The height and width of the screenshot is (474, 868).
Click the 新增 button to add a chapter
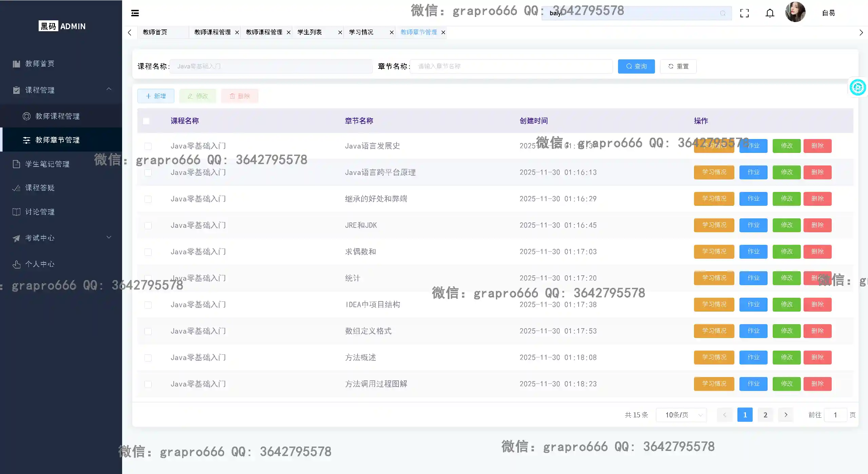pyautogui.click(x=155, y=96)
